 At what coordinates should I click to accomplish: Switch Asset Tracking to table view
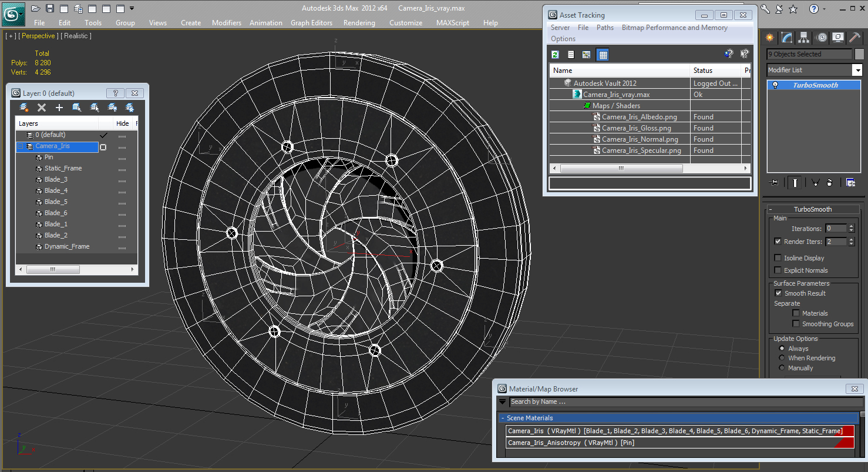[x=603, y=55]
